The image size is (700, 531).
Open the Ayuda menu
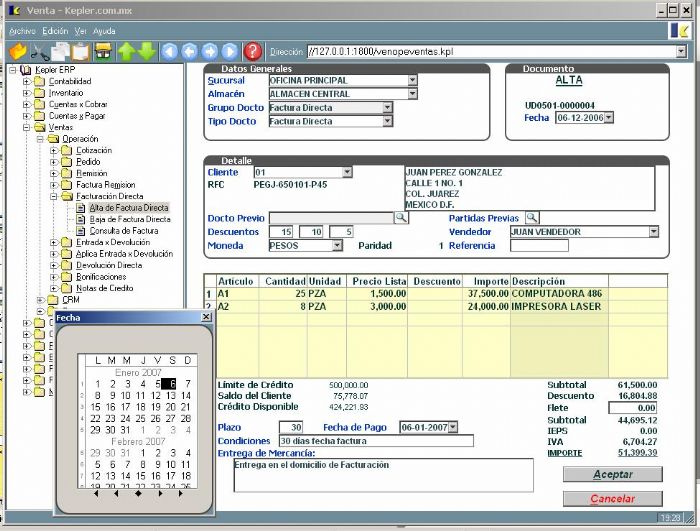point(104,31)
